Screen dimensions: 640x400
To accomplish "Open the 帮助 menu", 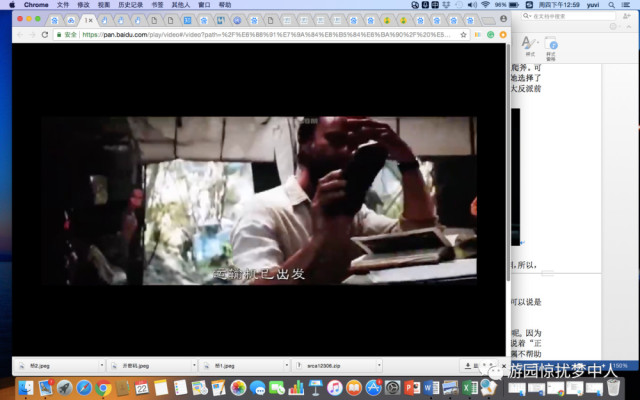I will tap(225, 5).
